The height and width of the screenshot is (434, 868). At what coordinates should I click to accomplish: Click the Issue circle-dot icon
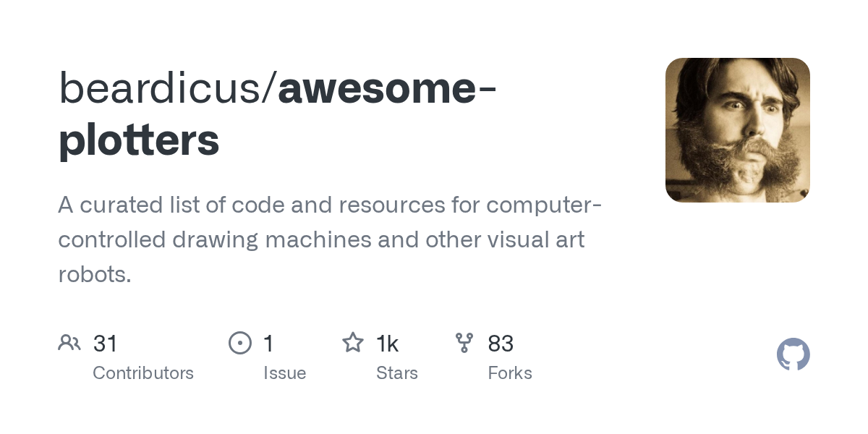(239, 343)
